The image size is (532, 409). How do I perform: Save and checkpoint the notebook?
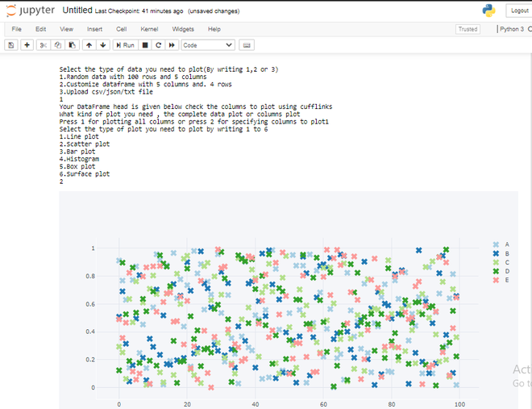(10, 45)
